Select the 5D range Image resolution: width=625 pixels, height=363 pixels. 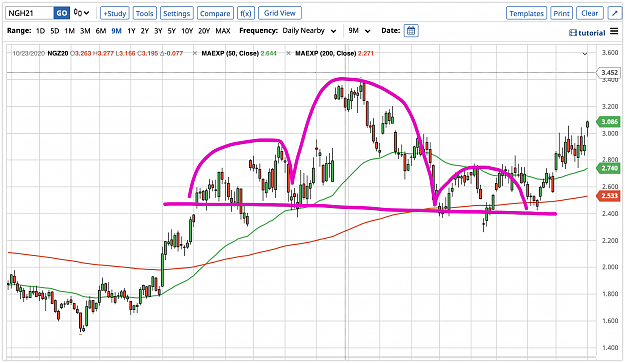pos(55,31)
